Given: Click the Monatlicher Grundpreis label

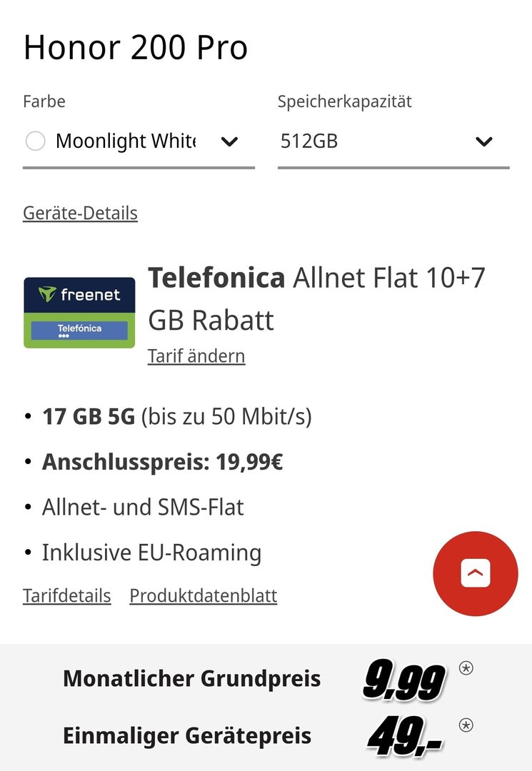Looking at the screenshot, I should tap(191, 678).
